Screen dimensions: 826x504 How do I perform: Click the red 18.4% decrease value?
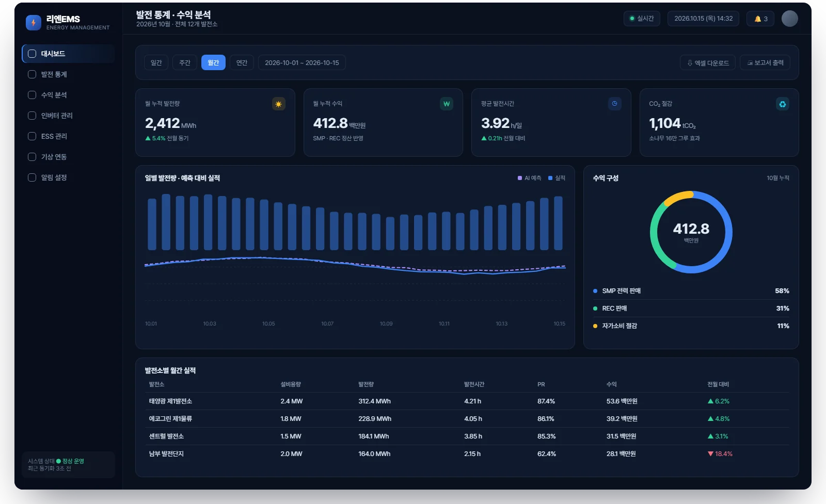coord(720,454)
